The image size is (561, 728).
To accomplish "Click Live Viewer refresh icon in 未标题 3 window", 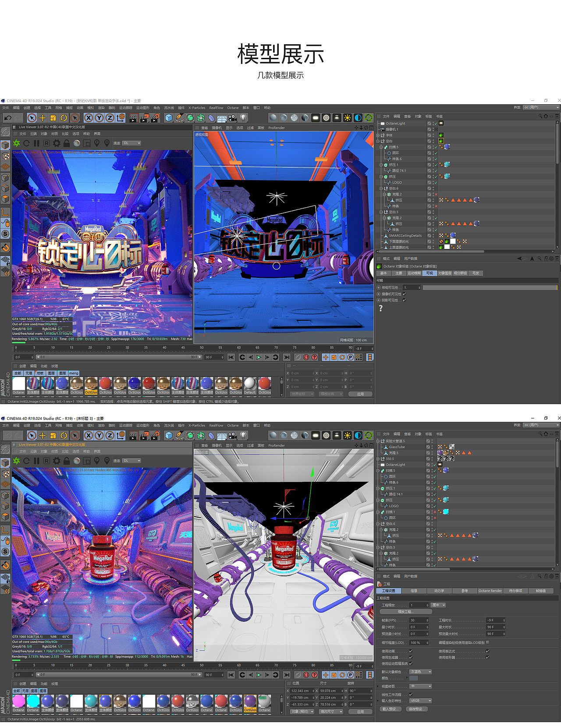I will [27, 461].
